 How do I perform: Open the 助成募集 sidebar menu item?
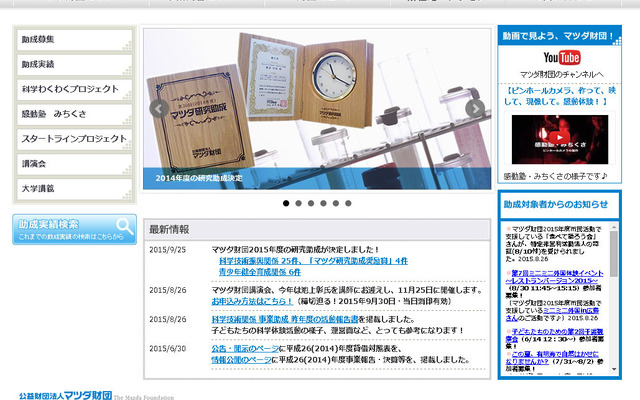[x=75, y=40]
